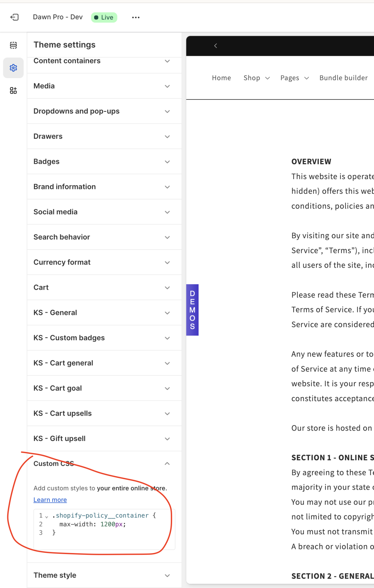
Task: Click the Home navigation link
Action: click(x=221, y=78)
